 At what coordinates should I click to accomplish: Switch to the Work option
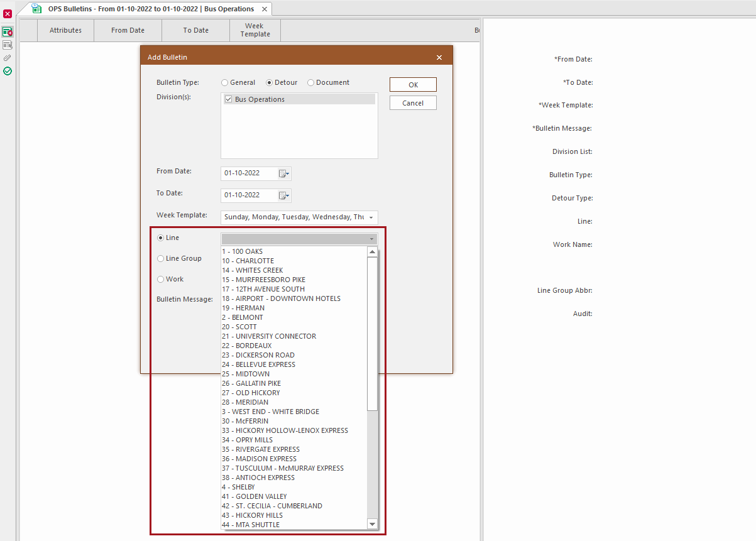pos(162,279)
